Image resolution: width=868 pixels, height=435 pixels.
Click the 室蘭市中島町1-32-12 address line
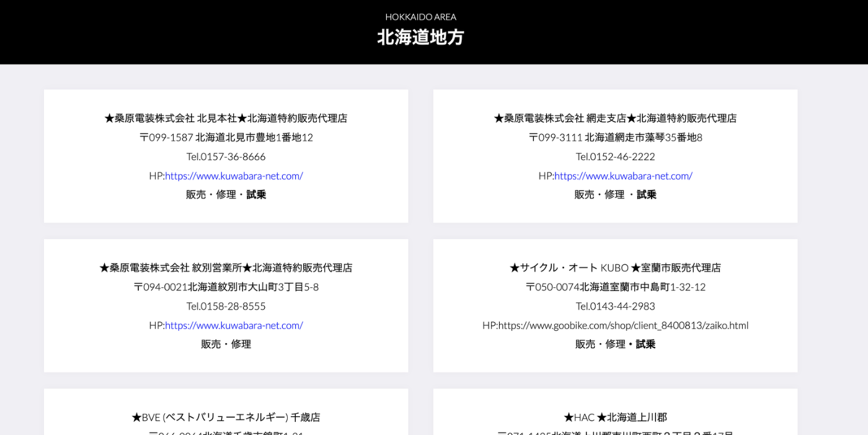[615, 287]
